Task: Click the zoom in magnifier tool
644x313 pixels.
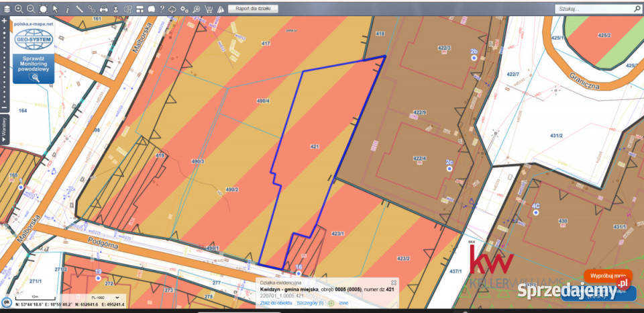Action: pyautogui.click(x=19, y=9)
